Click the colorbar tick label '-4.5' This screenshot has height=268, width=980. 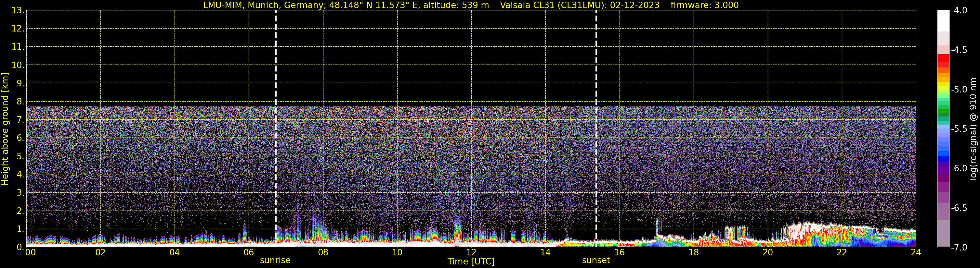(x=959, y=50)
